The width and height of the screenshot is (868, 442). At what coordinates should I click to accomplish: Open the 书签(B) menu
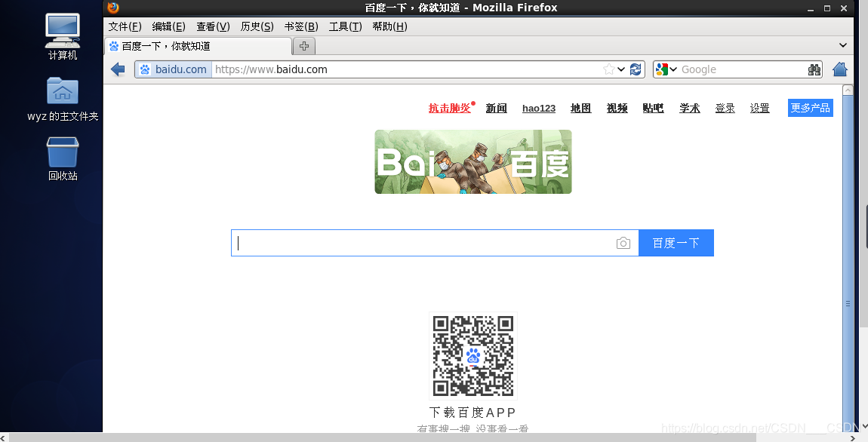pyautogui.click(x=301, y=26)
